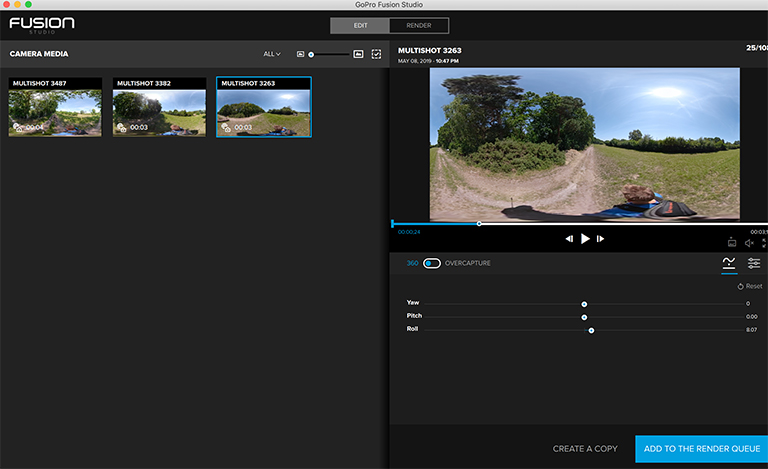Capture a still frame with the snapshot icon
This screenshot has width=768, height=469.
click(732, 242)
